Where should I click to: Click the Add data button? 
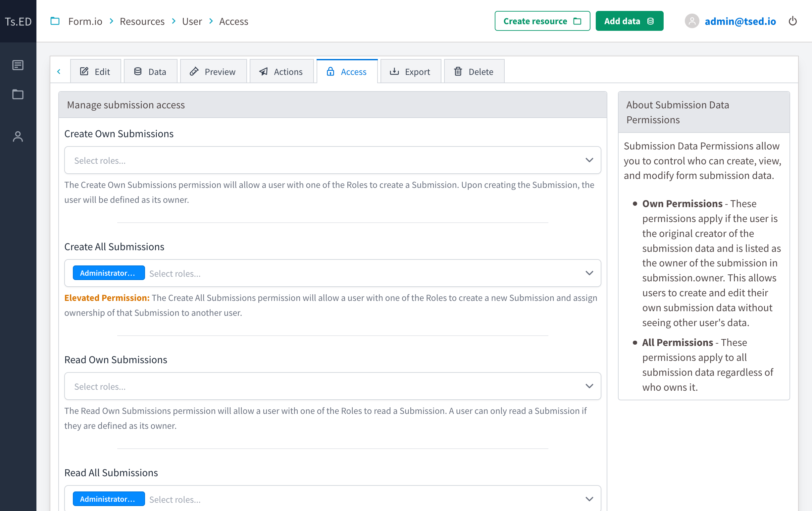tap(629, 21)
